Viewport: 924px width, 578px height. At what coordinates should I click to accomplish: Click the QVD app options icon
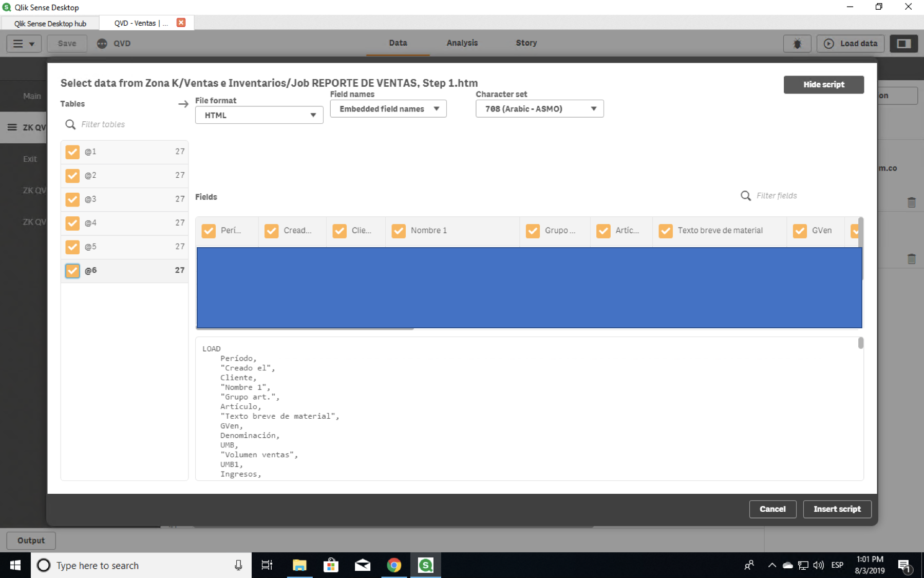pos(102,44)
